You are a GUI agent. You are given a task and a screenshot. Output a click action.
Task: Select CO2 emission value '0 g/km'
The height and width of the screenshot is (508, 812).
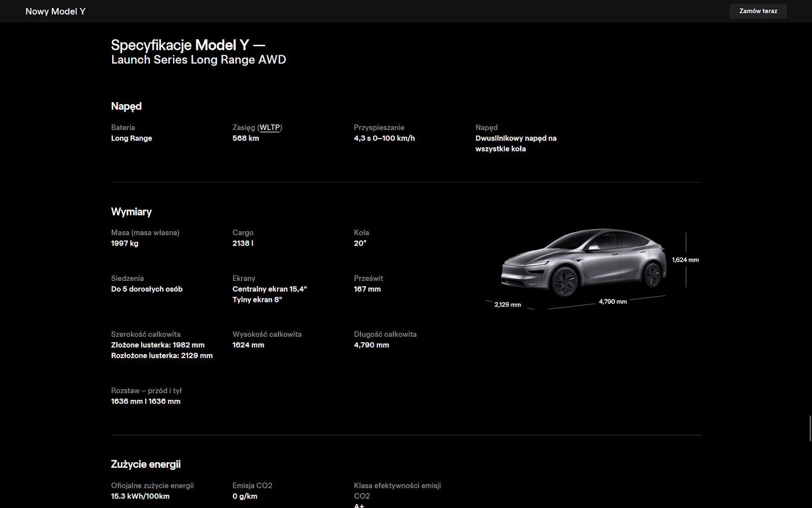[x=245, y=496]
